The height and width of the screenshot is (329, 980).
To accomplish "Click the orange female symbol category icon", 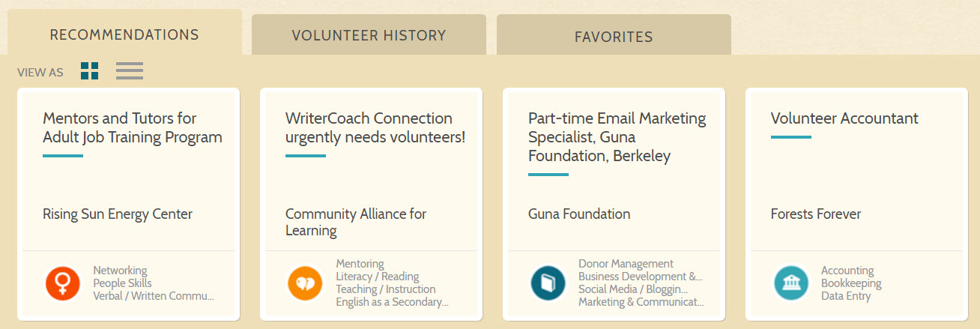I will 63,283.
